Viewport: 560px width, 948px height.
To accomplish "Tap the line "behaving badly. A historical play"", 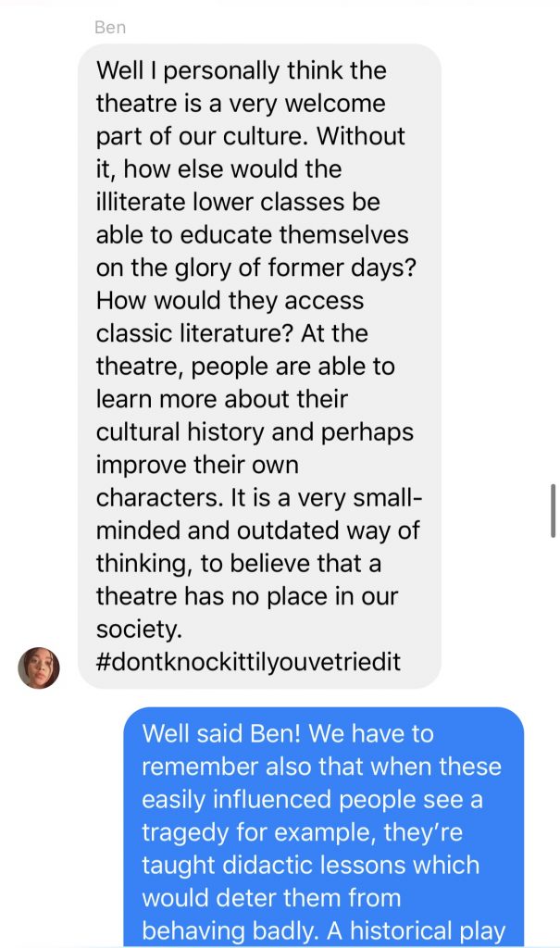I will [x=323, y=931].
